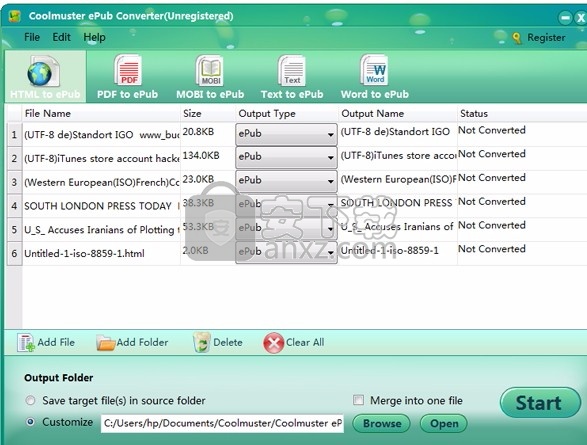Click the Start button
587x445 pixels.
(540, 403)
